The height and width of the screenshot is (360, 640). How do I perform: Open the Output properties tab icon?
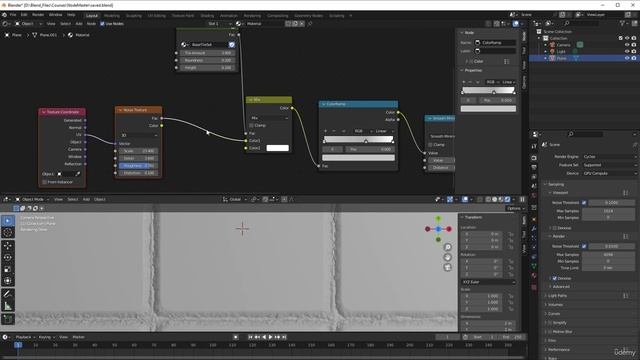[534, 167]
